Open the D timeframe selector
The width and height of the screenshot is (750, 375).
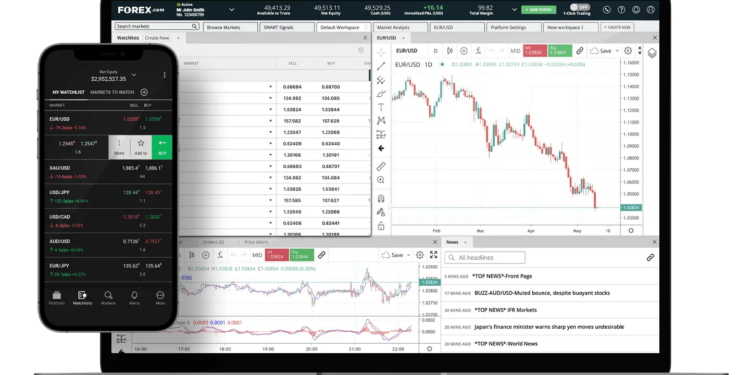[x=435, y=51]
